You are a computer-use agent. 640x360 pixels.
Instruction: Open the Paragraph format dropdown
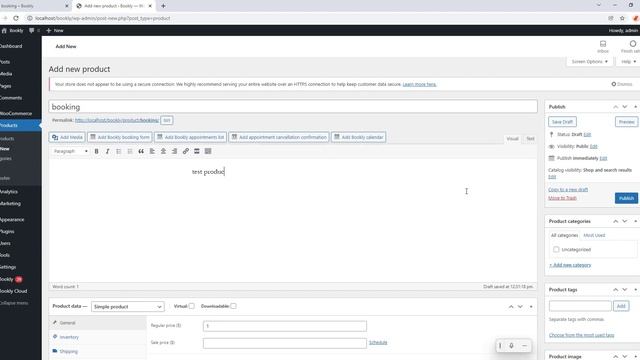point(71,151)
